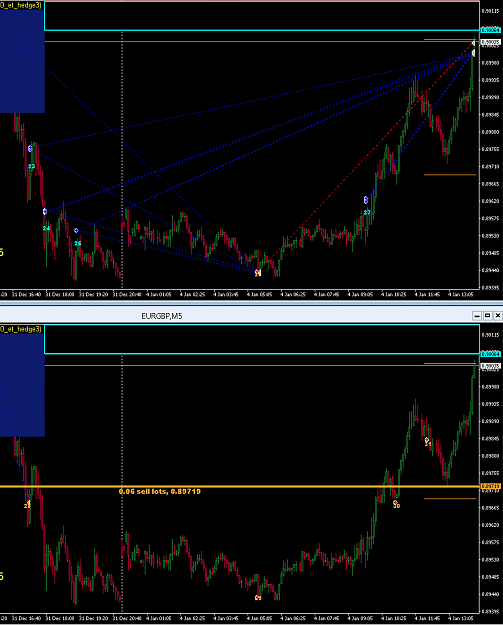
Task: Select trade marker 30 in lower chart
Action: click(397, 506)
